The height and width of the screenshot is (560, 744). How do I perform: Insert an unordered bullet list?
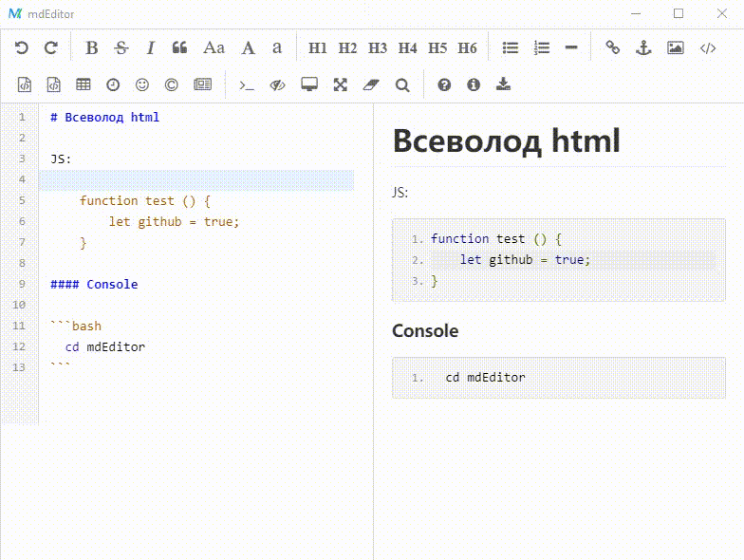(511, 47)
